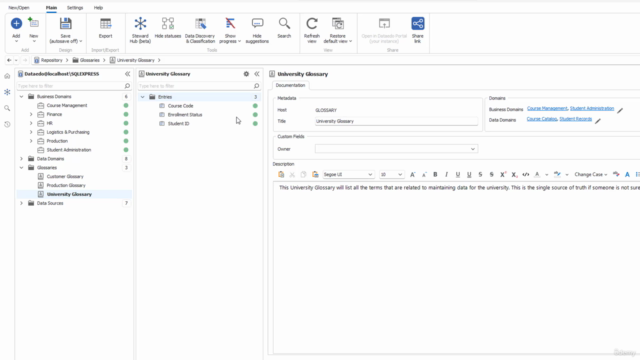
Task: Click the magnifier icon in sidebar
Action: (7, 108)
